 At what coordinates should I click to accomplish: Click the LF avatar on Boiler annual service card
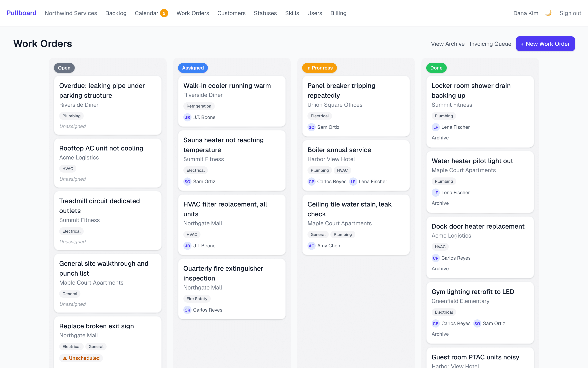coord(353,182)
